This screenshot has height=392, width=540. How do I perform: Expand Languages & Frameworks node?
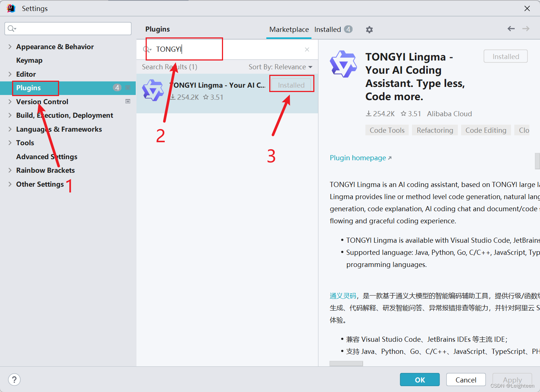pyautogui.click(x=10, y=129)
